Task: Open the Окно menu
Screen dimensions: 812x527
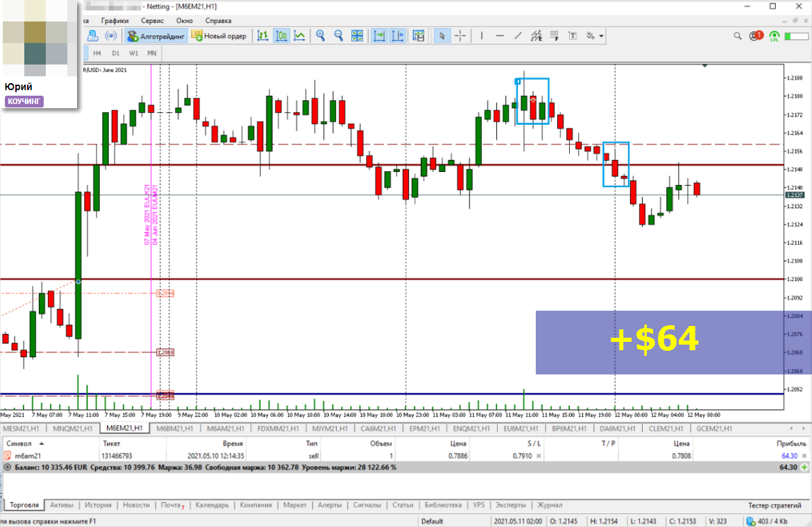Action: (185, 21)
